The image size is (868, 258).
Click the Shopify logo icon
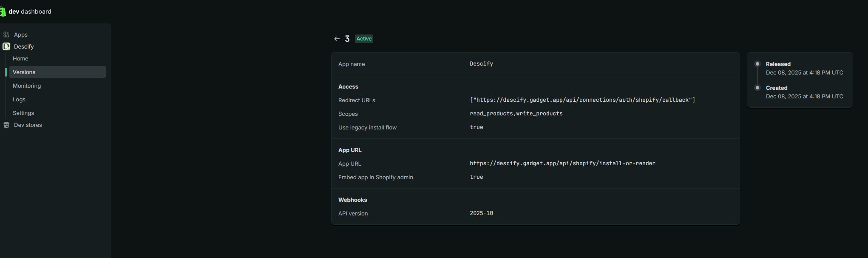click(x=3, y=11)
